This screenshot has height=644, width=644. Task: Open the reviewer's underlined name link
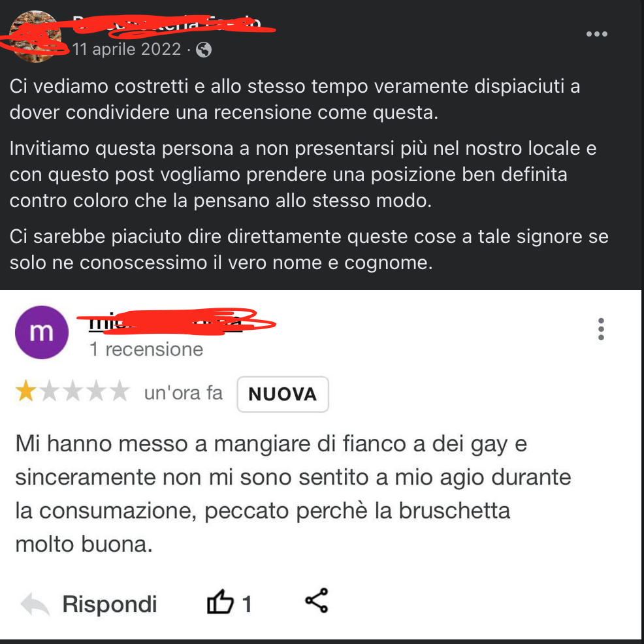[165, 323]
